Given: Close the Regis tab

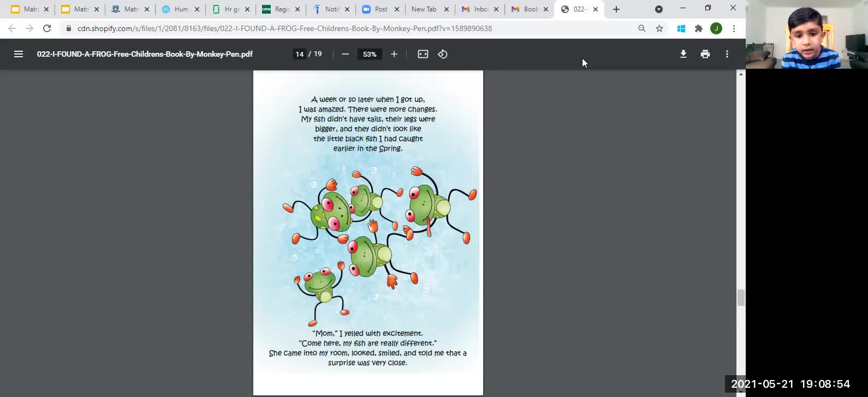Looking at the screenshot, I should point(297,9).
